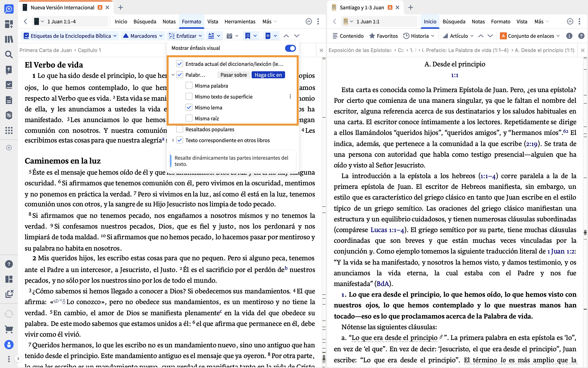588x368 pixels.
Task: Click the up-arrow circle icon in left panel
Action: pyautogui.click(x=309, y=21)
